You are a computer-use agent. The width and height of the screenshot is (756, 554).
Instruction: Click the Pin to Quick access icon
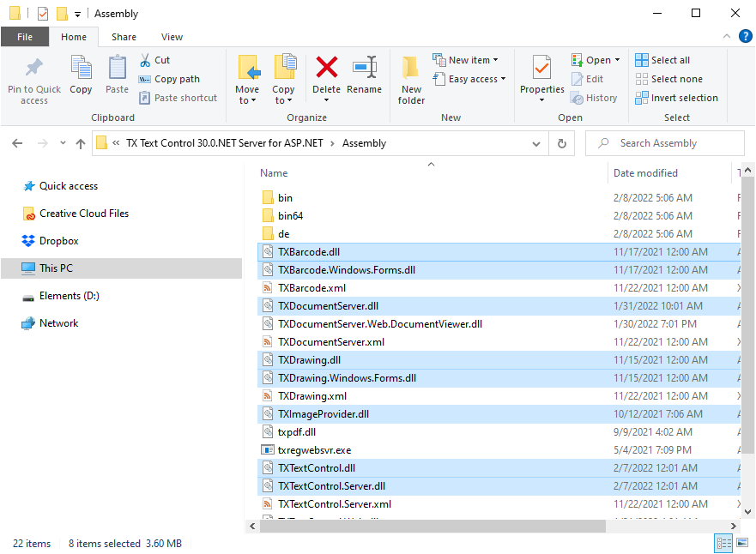click(33, 68)
